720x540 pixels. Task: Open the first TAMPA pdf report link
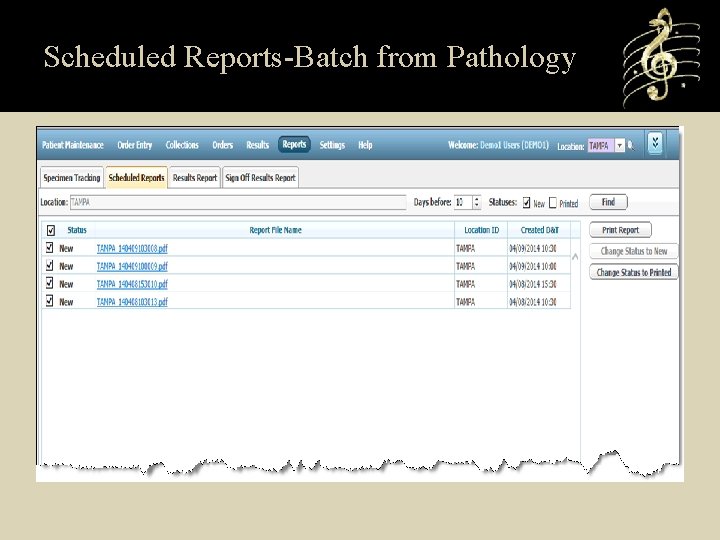pyautogui.click(x=132, y=248)
